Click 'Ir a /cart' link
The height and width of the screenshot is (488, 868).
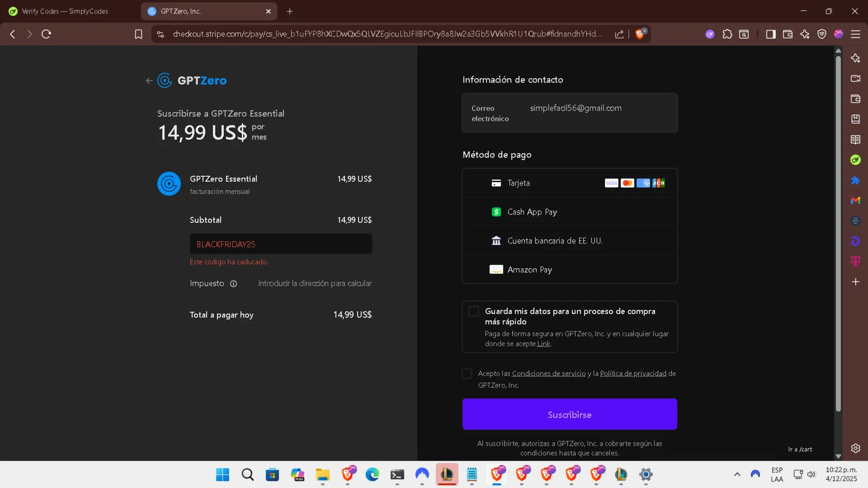pos(800,449)
